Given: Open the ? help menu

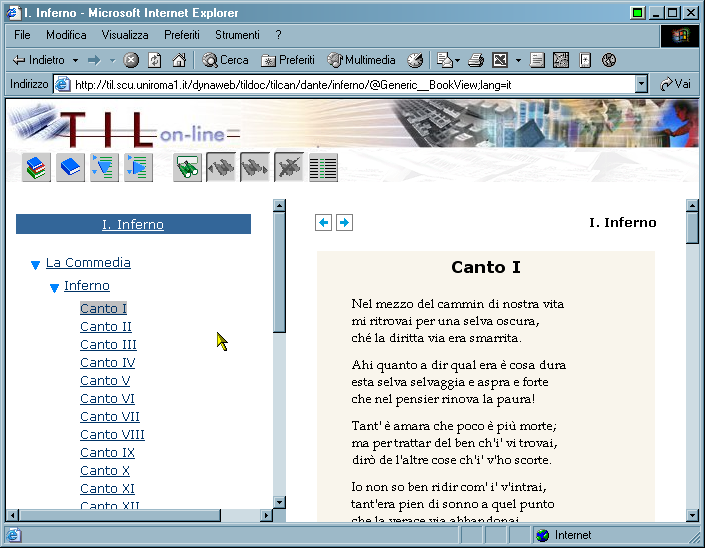Looking at the screenshot, I should (x=278, y=35).
